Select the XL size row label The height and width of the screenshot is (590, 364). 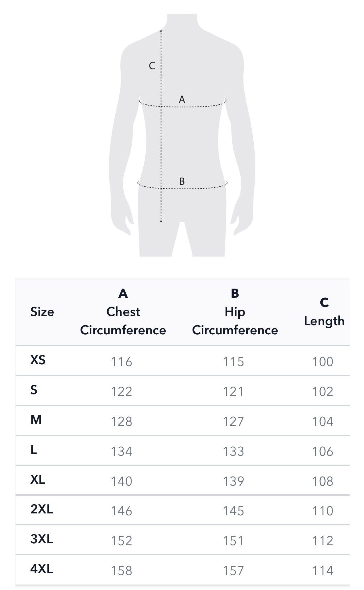click(38, 480)
